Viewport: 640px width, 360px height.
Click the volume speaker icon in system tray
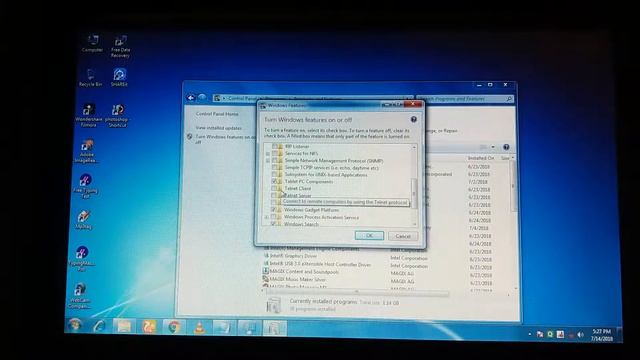pyautogui.click(x=580, y=335)
